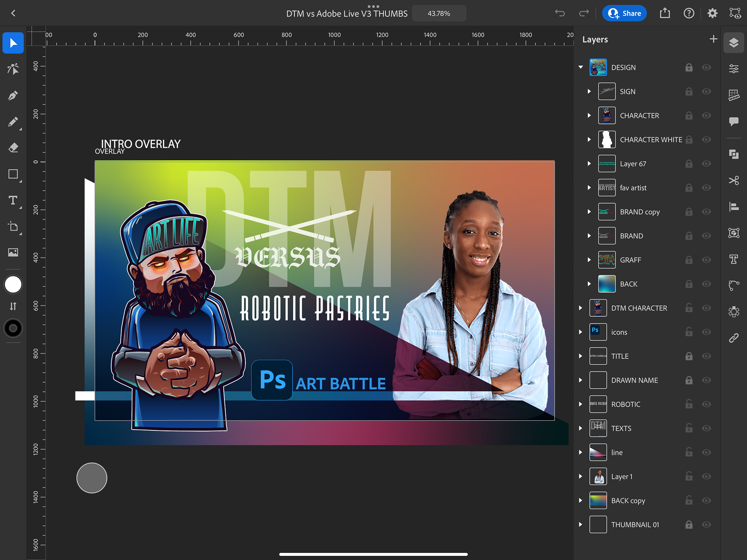747x560 pixels.
Task: Open the align options icon
Action: (x=734, y=207)
